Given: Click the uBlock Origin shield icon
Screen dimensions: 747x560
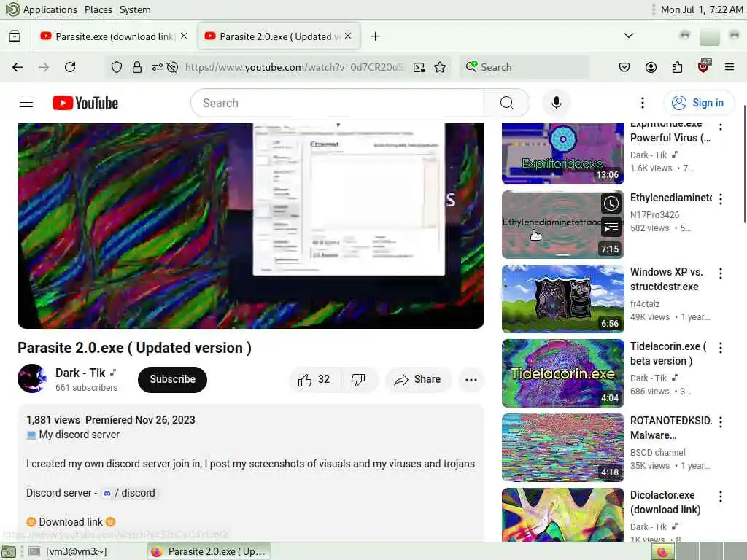Looking at the screenshot, I should [703, 66].
